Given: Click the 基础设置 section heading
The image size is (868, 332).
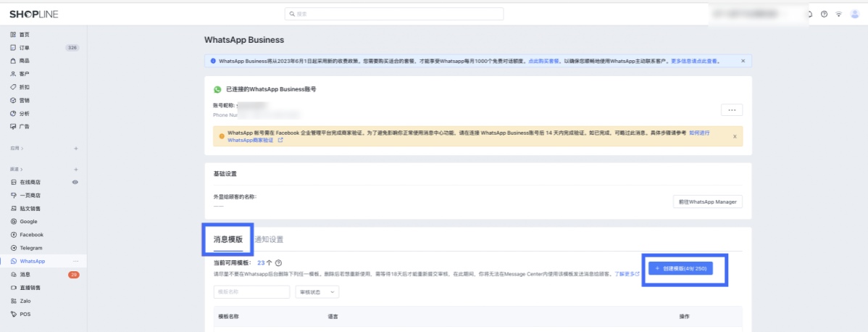Looking at the screenshot, I should coord(225,173).
